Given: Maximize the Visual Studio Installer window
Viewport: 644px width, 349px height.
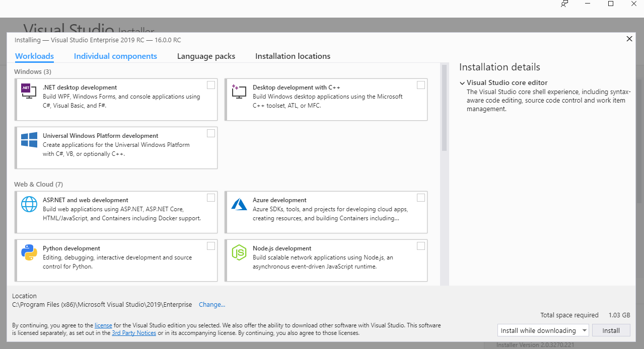Looking at the screenshot, I should [611, 4].
